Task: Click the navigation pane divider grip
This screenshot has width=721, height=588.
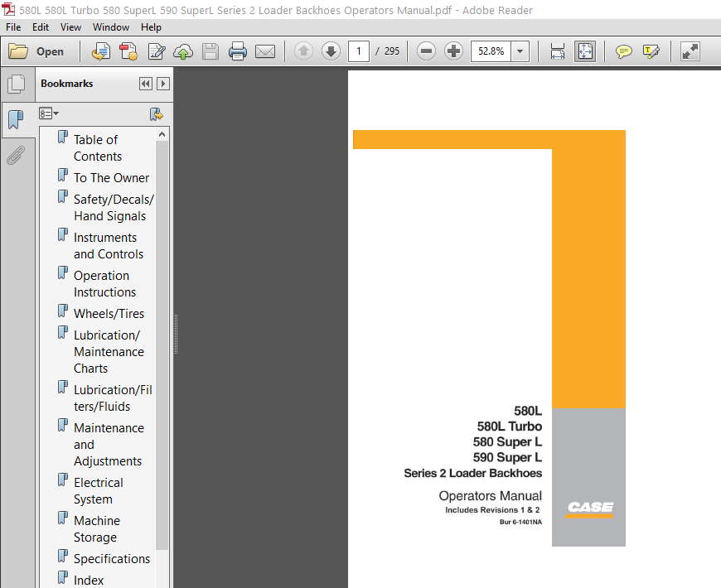Action: (177, 334)
